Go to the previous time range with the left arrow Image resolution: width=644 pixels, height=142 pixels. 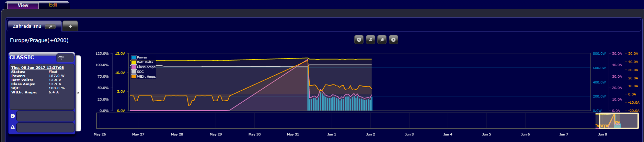coord(359,40)
